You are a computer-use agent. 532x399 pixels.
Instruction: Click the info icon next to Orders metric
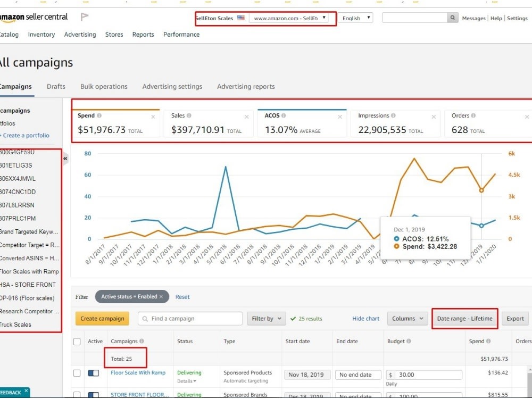pos(473,115)
